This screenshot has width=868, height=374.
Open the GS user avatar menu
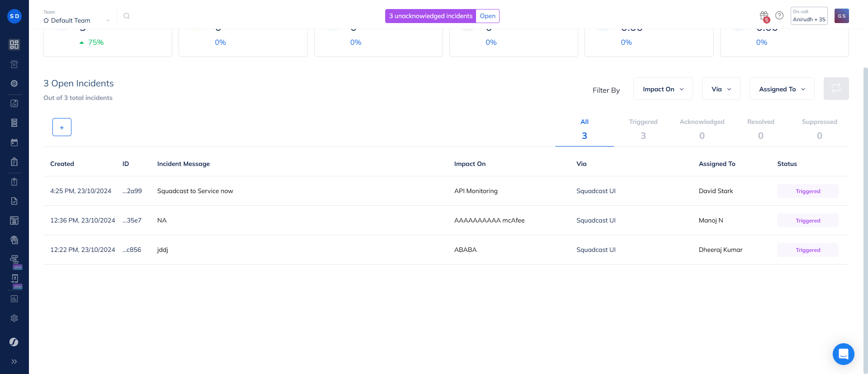842,16
